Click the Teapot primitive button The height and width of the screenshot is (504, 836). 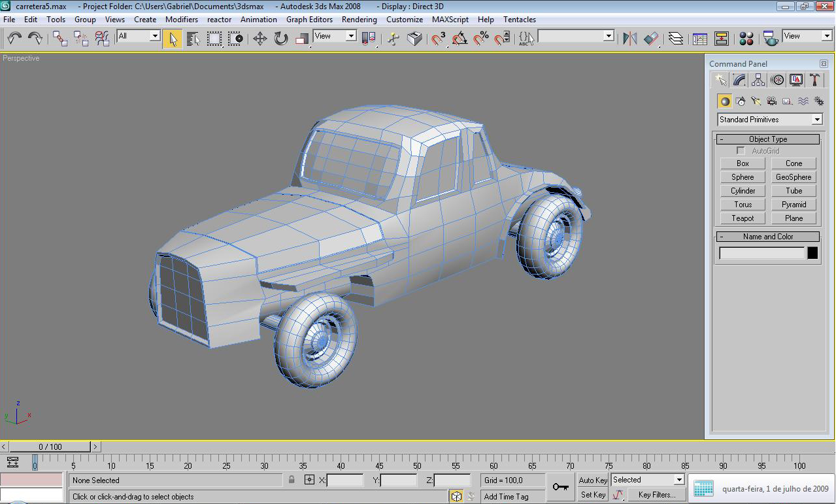[x=743, y=218]
